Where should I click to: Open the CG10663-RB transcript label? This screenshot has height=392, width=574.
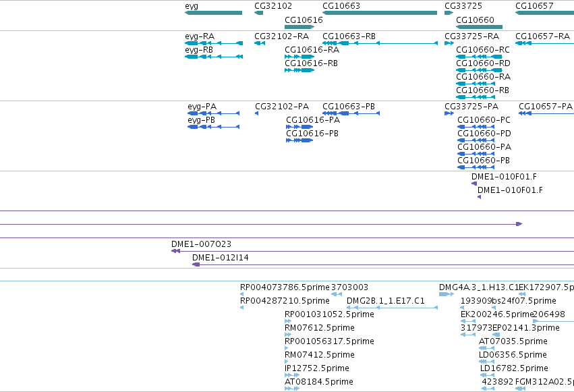pyautogui.click(x=349, y=36)
